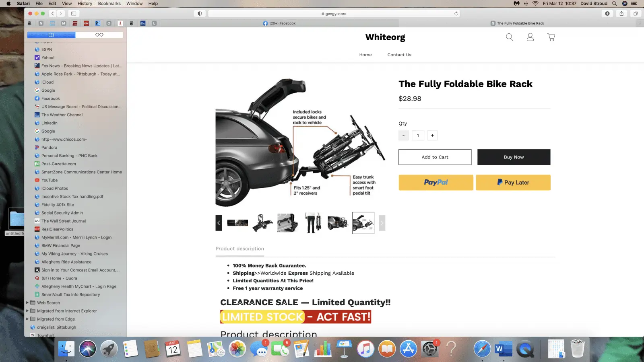
Task: Open the downloads icon in toolbar
Action: [607, 13]
